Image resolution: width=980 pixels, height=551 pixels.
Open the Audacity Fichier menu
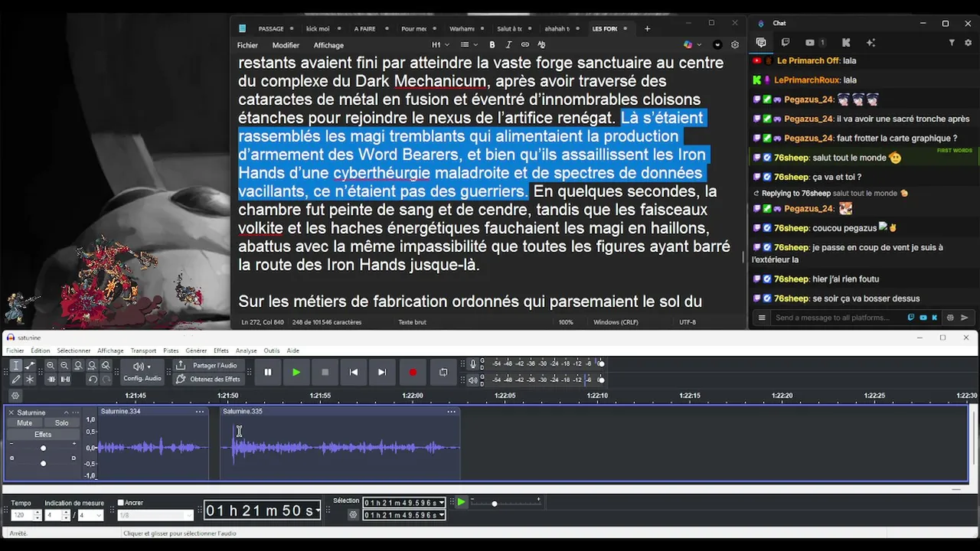tap(15, 350)
